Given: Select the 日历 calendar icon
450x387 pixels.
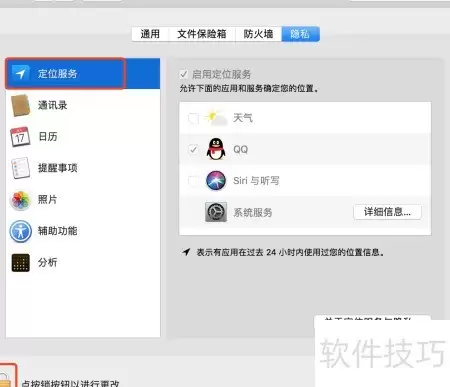Looking at the screenshot, I should tap(20, 137).
